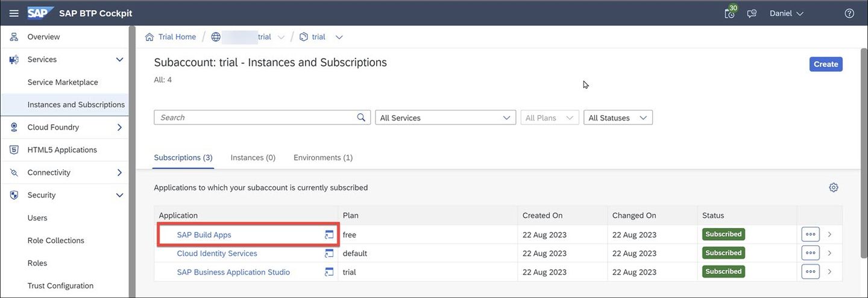Click Go to Application icon for Cloud Identity Services
Viewport: 868px width, 298px height.
click(x=329, y=253)
